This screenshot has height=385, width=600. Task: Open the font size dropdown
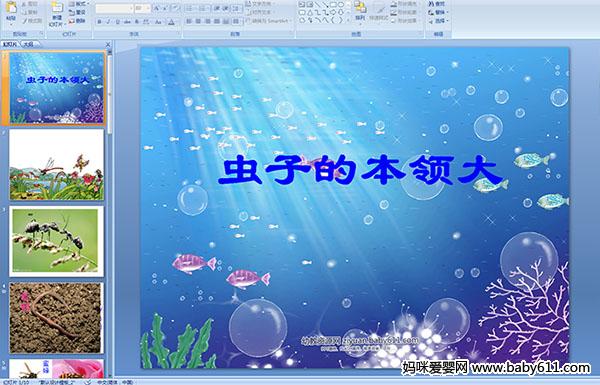[148, 8]
